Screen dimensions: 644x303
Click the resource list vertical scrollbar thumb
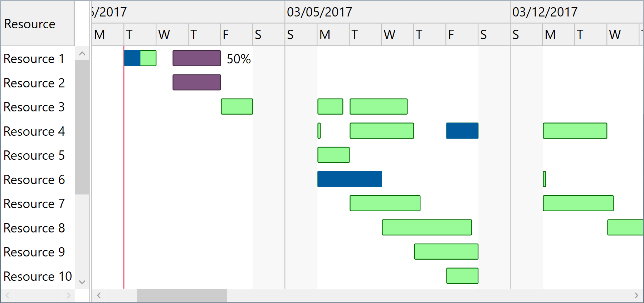(x=82, y=127)
